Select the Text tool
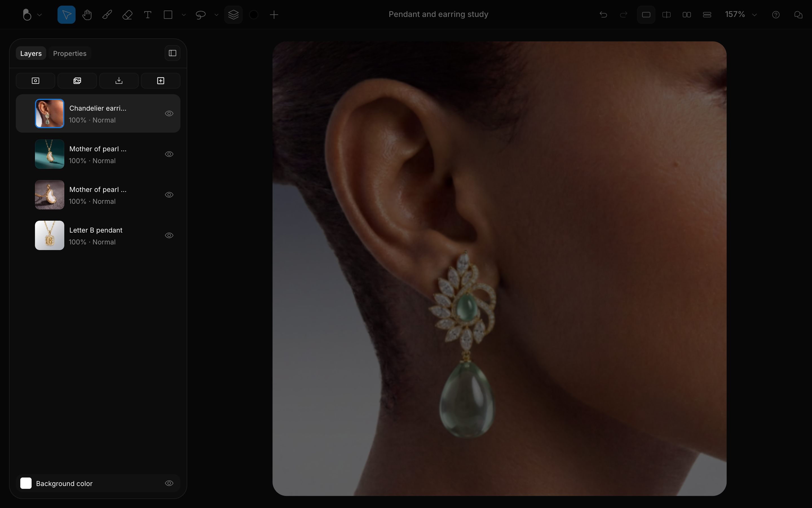The height and width of the screenshot is (508, 812). pyautogui.click(x=148, y=15)
